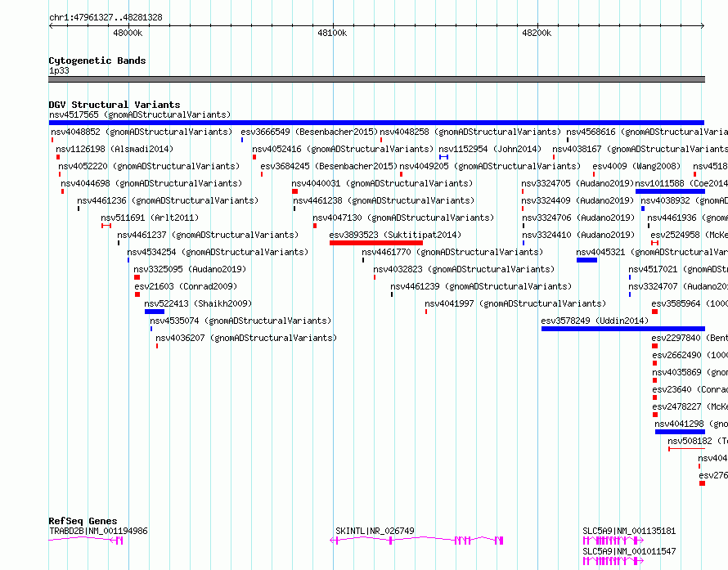The image size is (728, 570).
Task: Open the SKINTL|NR_026749 gene label
Action: [375, 531]
